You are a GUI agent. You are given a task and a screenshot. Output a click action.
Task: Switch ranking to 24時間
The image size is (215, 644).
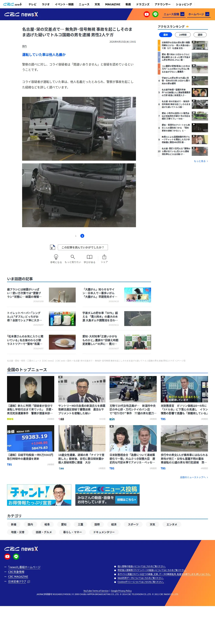tap(183, 35)
